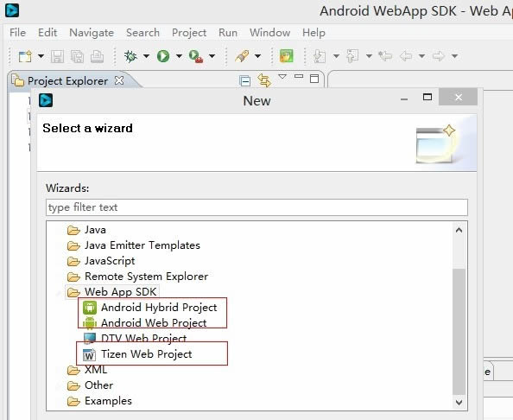
Task: Toggle Link with Editor in Project Explorer
Action: (x=264, y=80)
